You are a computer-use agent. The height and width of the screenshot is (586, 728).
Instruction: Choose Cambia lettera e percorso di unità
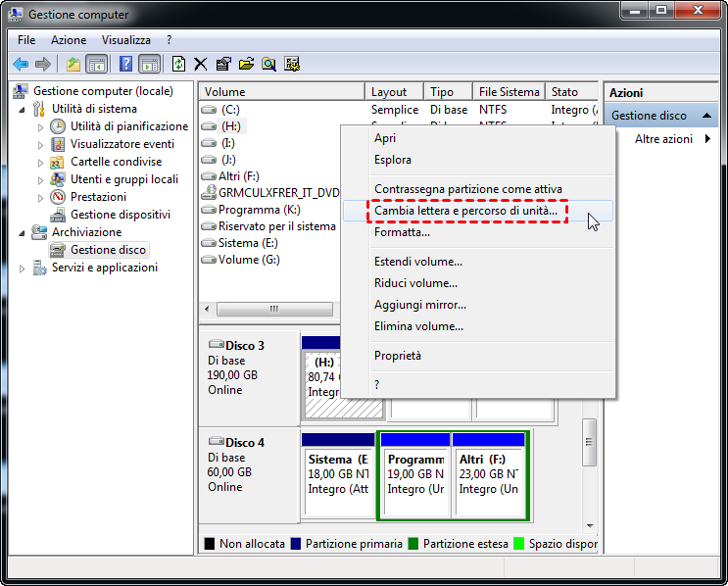(x=478, y=211)
